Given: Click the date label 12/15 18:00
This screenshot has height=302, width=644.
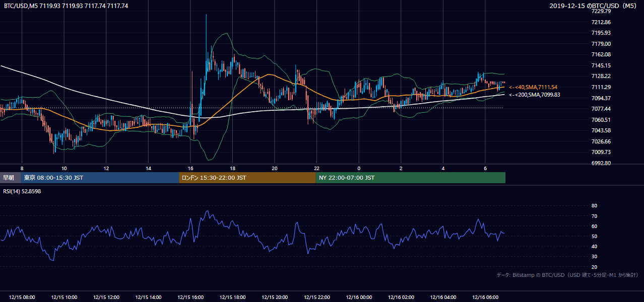Looking at the screenshot, I should pos(232,297).
